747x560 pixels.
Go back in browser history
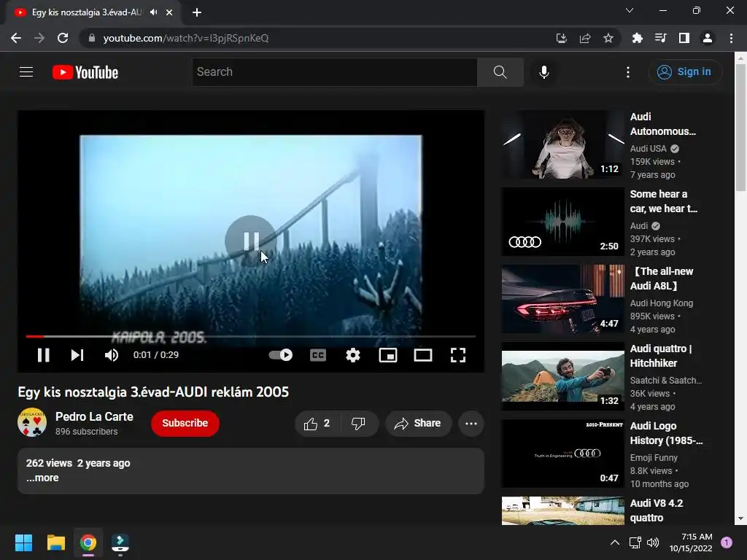tap(16, 38)
